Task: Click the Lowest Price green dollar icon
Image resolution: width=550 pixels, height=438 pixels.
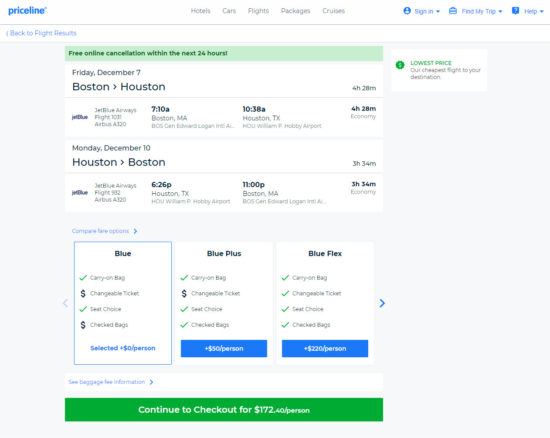Action: [x=400, y=65]
